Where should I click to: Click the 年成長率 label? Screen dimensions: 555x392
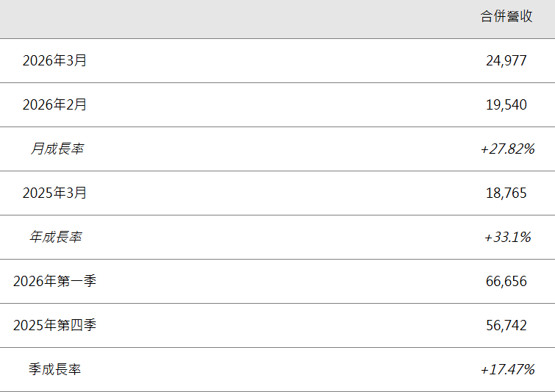56,238
